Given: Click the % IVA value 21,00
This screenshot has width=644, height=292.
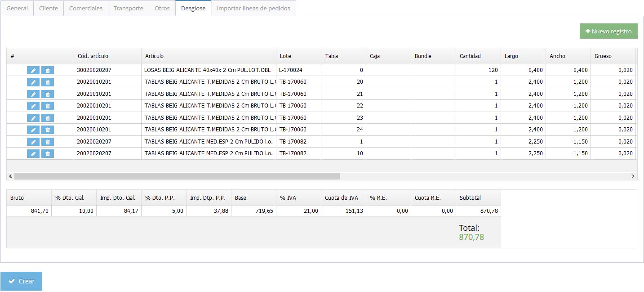Looking at the screenshot, I should pyautogui.click(x=299, y=211).
